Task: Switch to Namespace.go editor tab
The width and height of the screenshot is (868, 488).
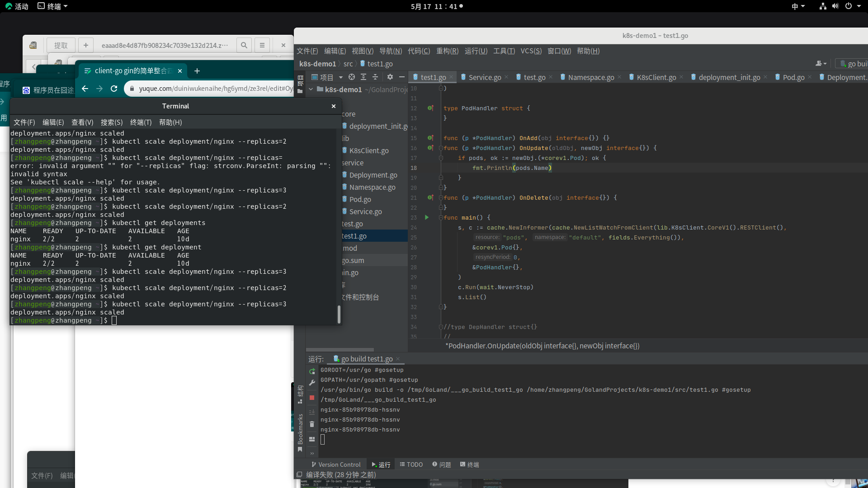Action: click(591, 77)
